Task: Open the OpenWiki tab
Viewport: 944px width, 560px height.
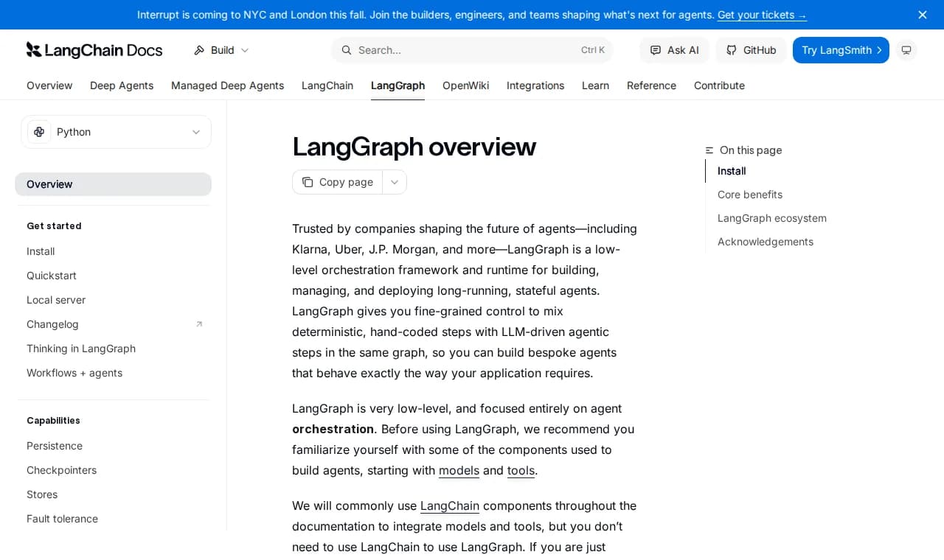Action: (x=465, y=85)
